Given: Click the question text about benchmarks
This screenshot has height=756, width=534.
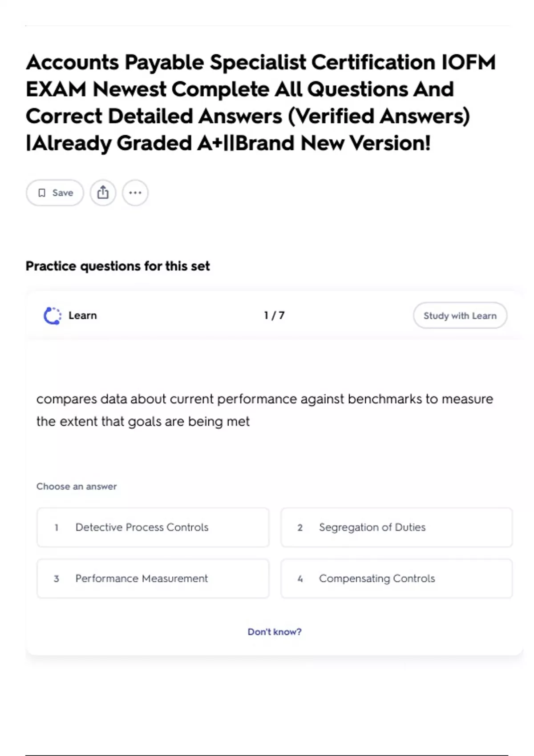Looking at the screenshot, I should [264, 410].
